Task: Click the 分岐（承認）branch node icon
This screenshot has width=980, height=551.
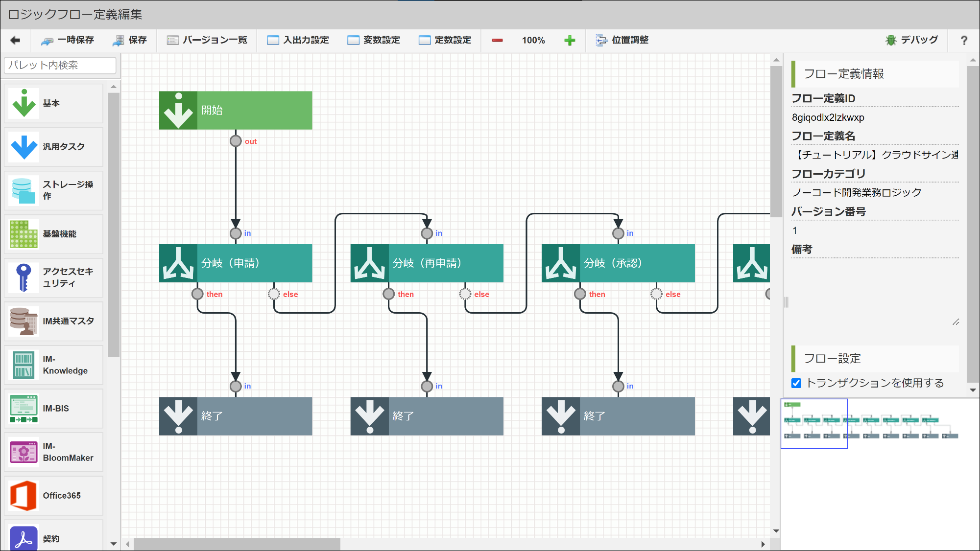Action: (x=561, y=262)
